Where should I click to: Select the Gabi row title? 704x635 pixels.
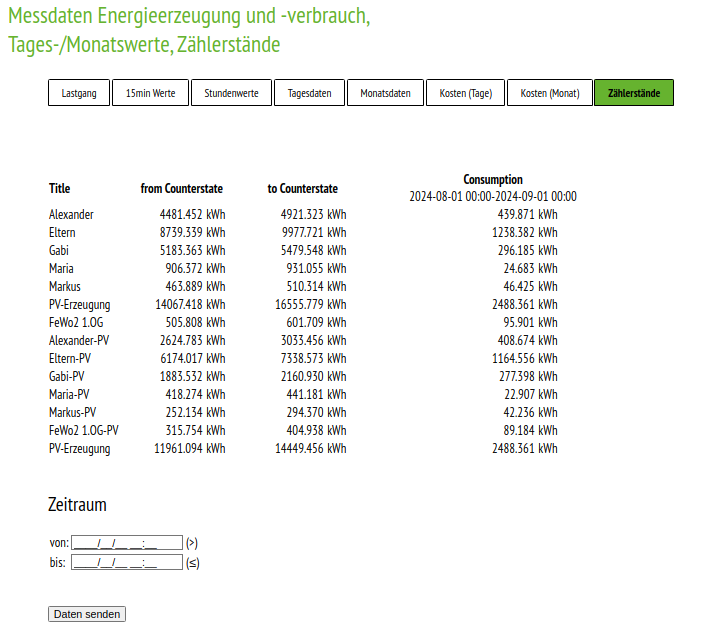59,251
